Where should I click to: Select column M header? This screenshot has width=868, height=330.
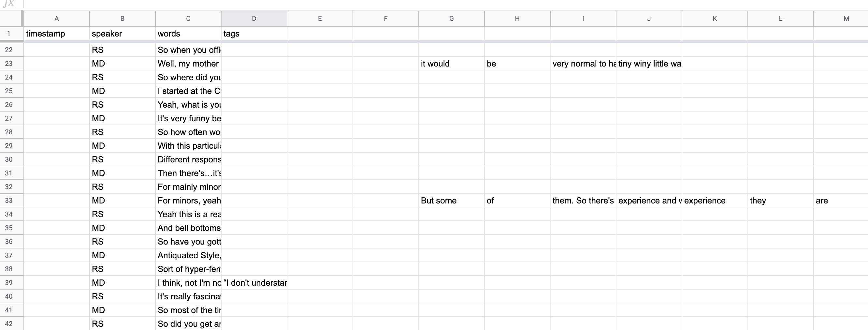pos(846,19)
